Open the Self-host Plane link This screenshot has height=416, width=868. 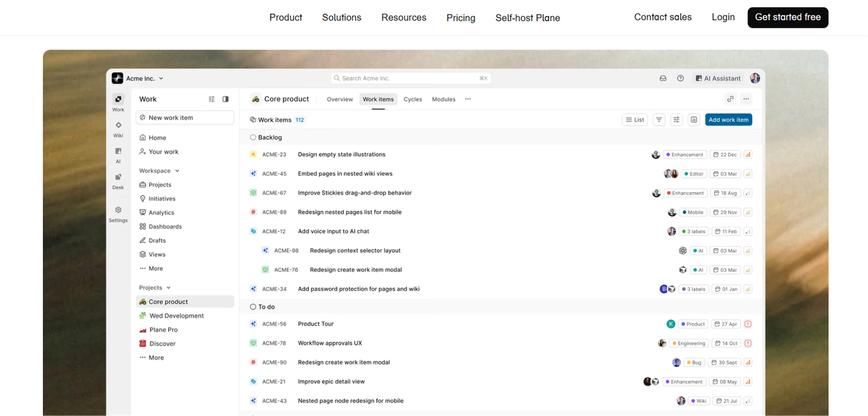point(528,18)
